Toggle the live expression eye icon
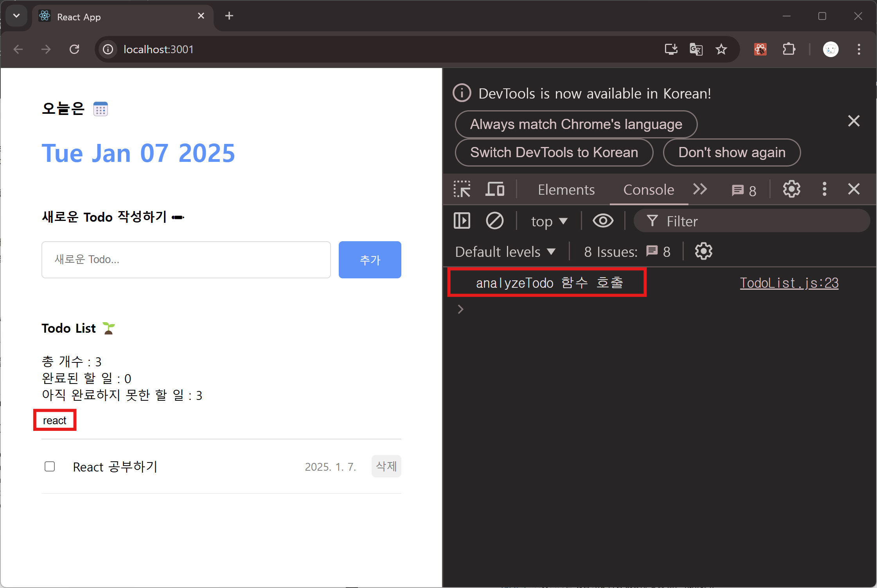Image resolution: width=877 pixels, height=588 pixels. 603,221
